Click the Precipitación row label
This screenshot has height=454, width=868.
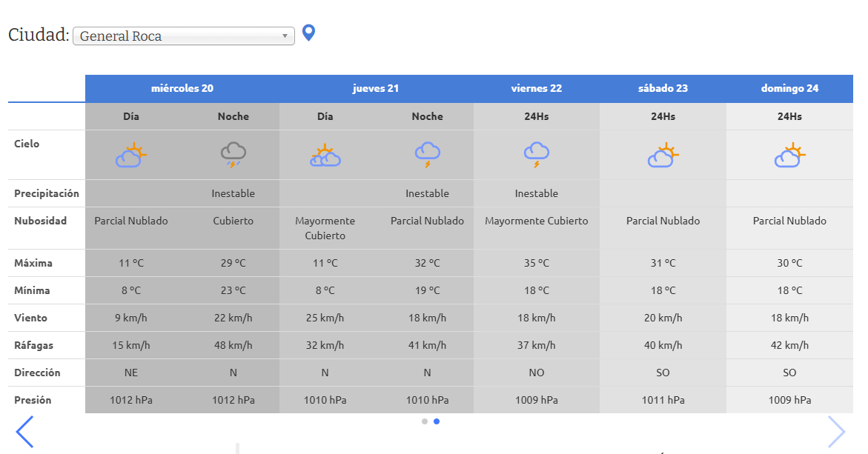pos(47,193)
